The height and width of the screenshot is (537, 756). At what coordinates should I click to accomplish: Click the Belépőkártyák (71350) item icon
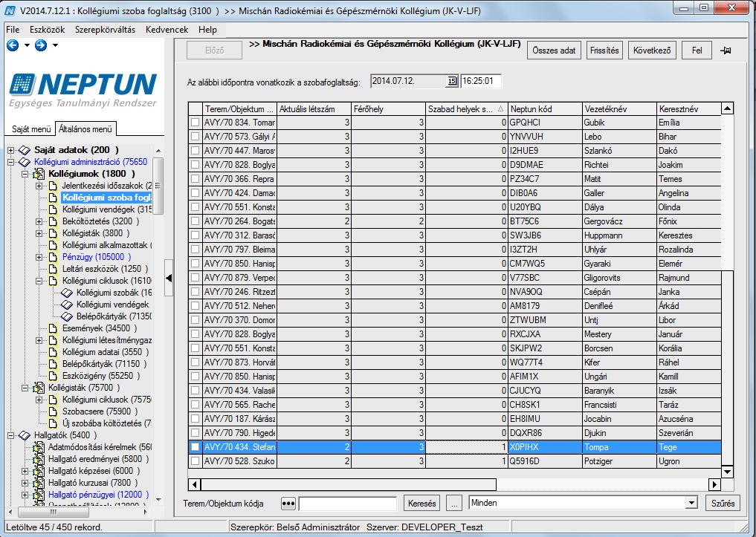tap(67, 316)
